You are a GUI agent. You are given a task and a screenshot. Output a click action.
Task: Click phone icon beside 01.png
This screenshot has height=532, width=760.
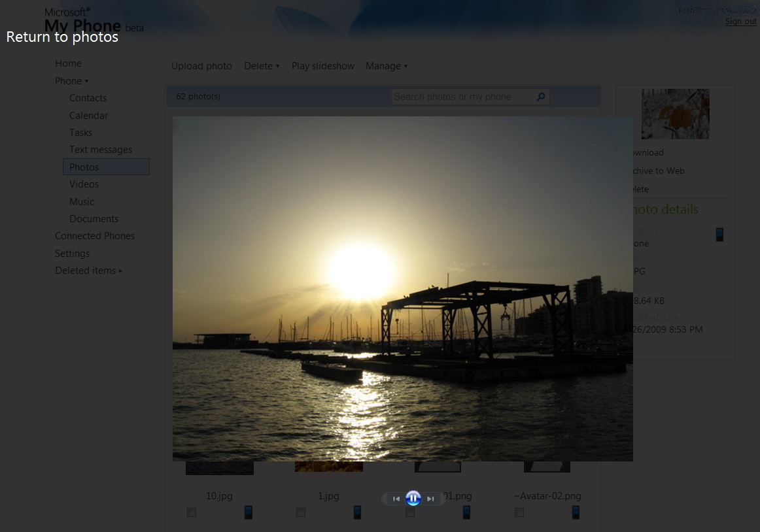466,512
